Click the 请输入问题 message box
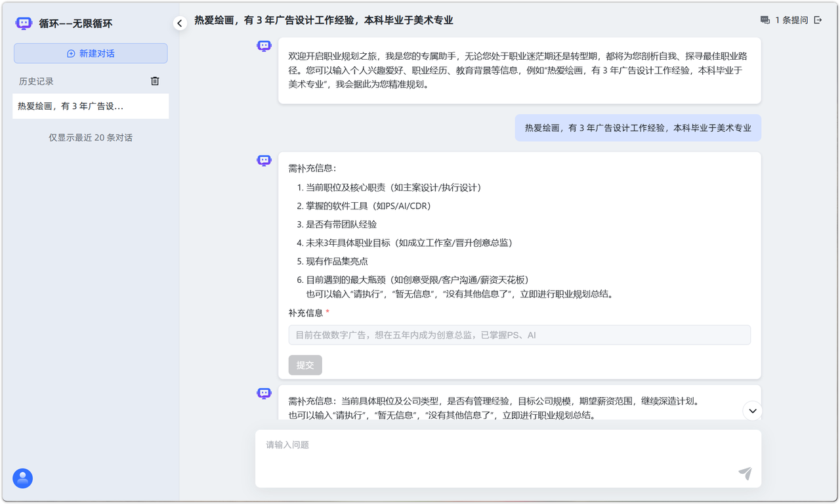The height and width of the screenshot is (504, 840). pyautogui.click(x=499, y=453)
